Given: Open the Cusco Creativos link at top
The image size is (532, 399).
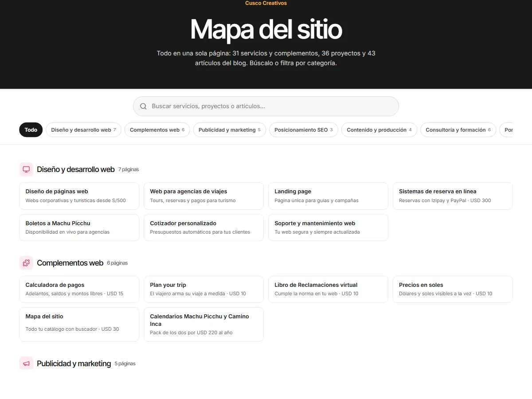Looking at the screenshot, I should coord(266,3).
